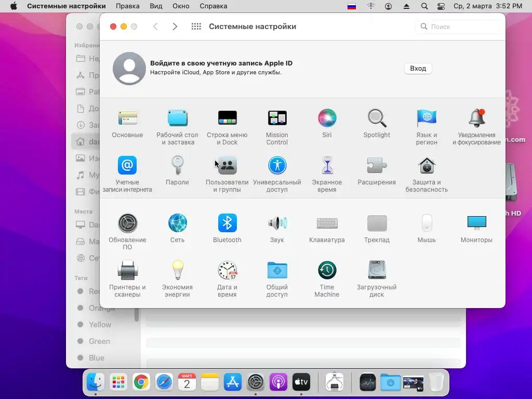
Task: Open Launchpad from the Dock
Action: click(x=118, y=382)
